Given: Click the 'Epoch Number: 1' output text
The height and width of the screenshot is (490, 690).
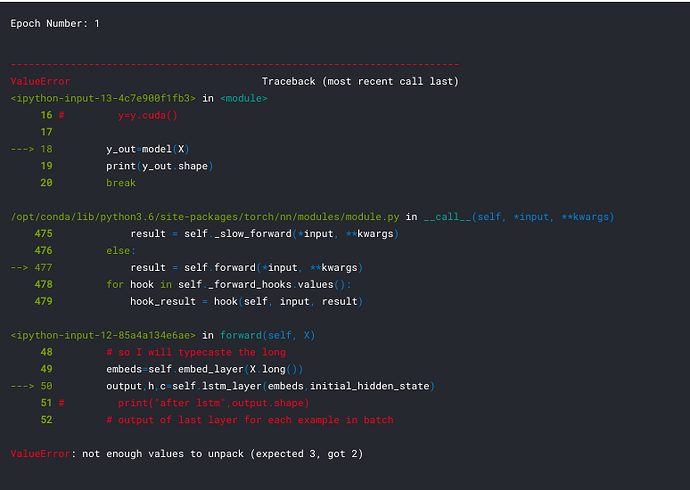Looking at the screenshot, I should pyautogui.click(x=54, y=23).
